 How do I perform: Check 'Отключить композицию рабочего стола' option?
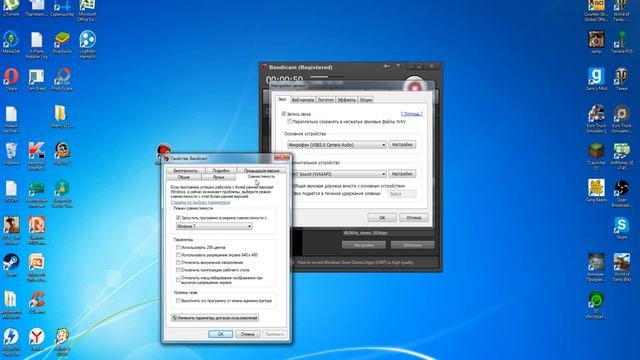[178, 270]
